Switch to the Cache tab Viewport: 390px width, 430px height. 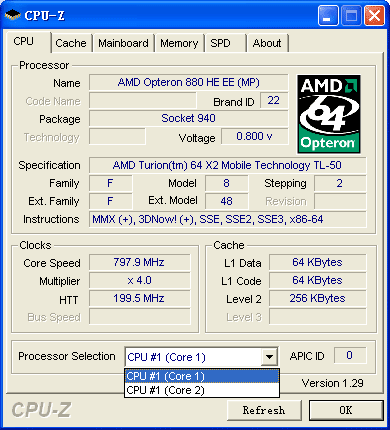71,43
